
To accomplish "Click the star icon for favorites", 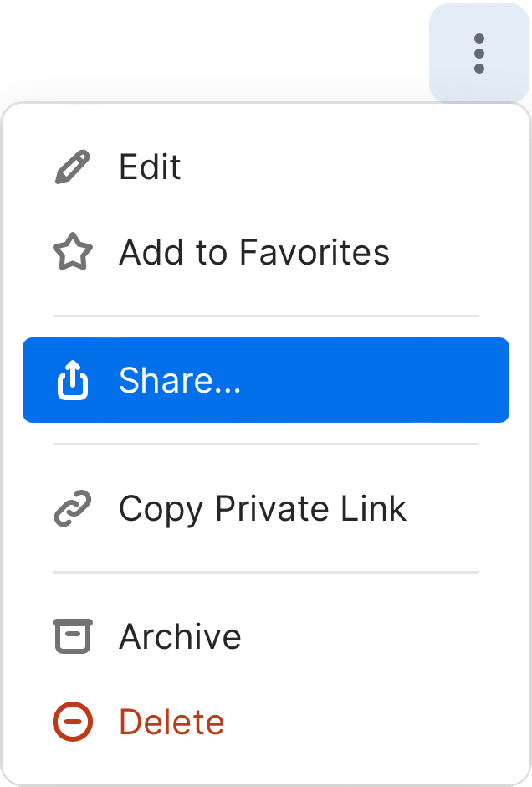I will [x=73, y=252].
